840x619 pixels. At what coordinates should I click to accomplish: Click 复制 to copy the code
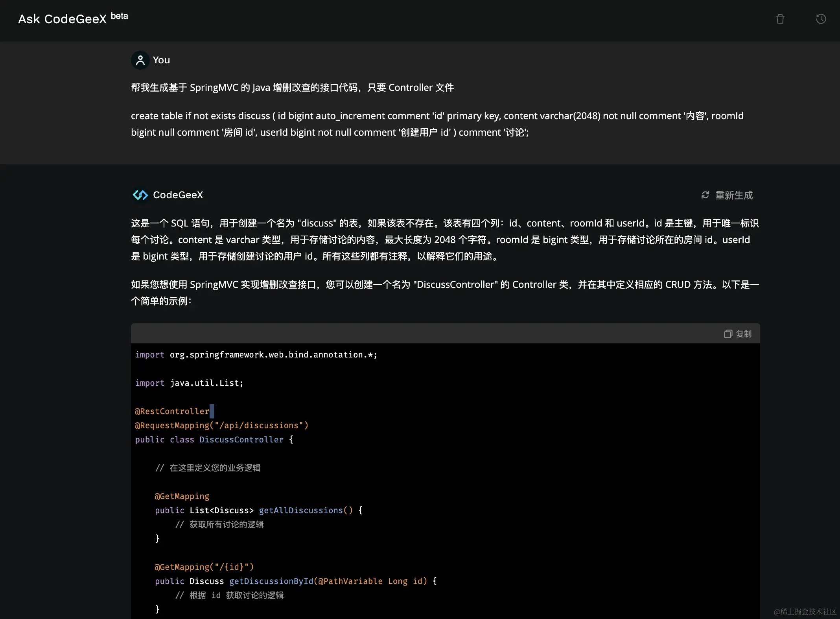click(x=744, y=334)
